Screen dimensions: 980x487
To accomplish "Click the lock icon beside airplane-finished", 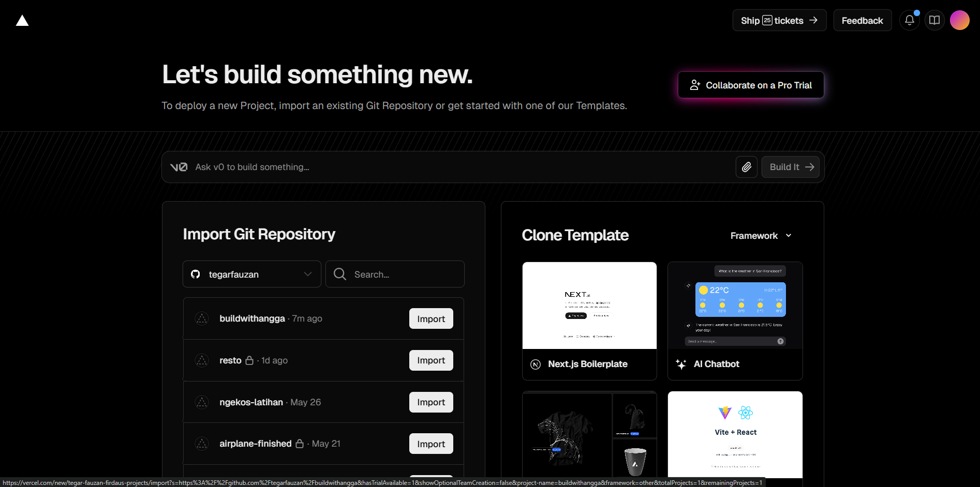I will [x=300, y=444].
